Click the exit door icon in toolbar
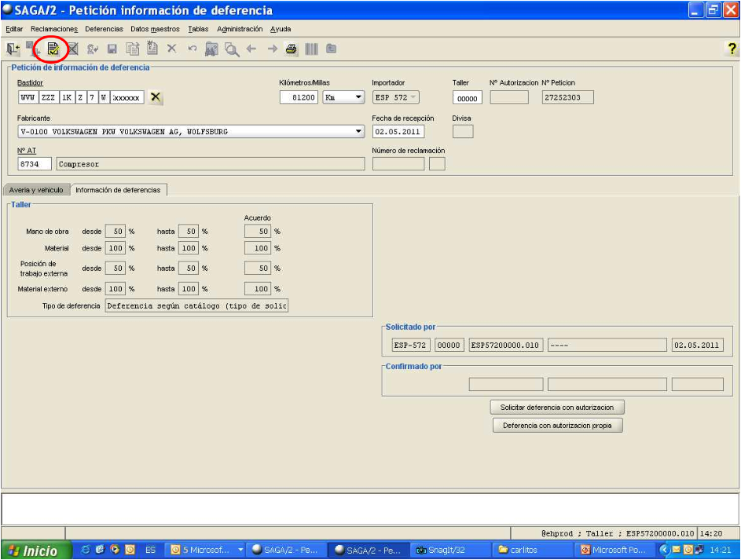741x560 pixels. [13, 49]
